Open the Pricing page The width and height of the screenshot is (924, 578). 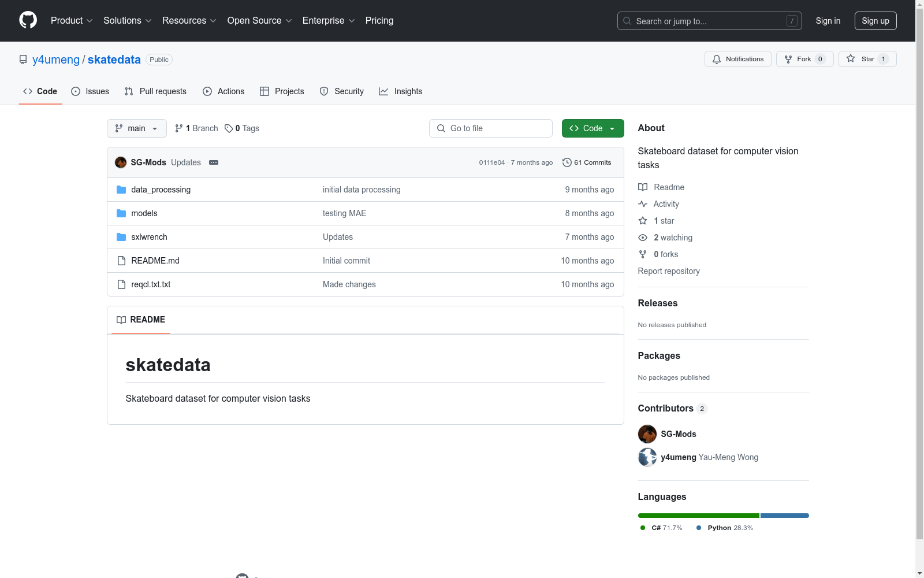tap(379, 21)
